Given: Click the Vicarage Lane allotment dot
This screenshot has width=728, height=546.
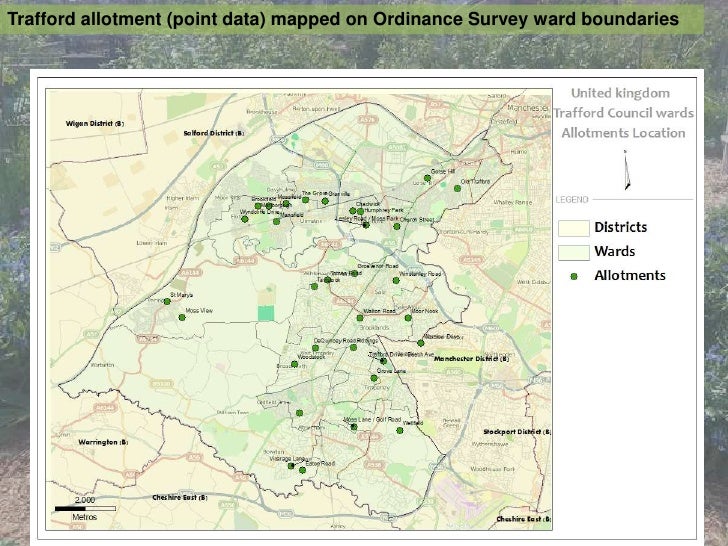Looking at the screenshot, I should 291,466.
